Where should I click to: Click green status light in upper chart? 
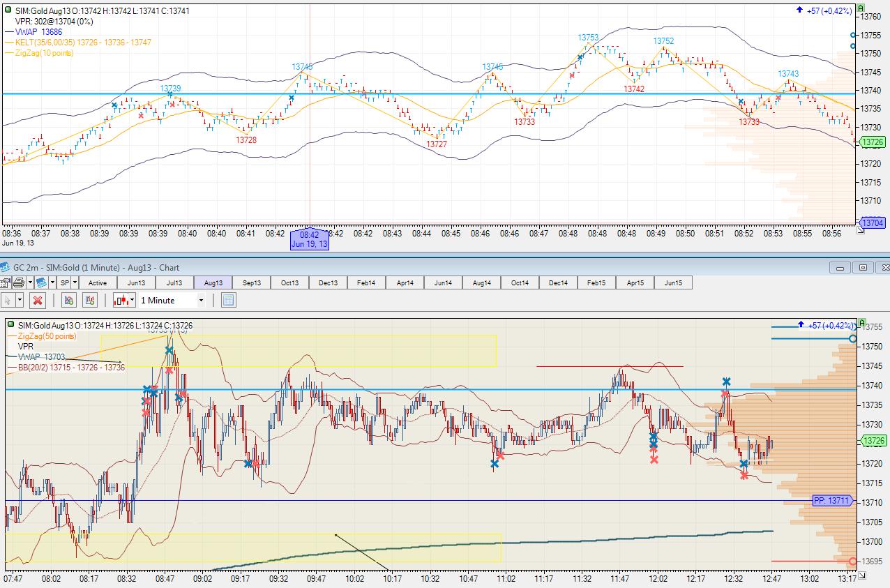8,10
